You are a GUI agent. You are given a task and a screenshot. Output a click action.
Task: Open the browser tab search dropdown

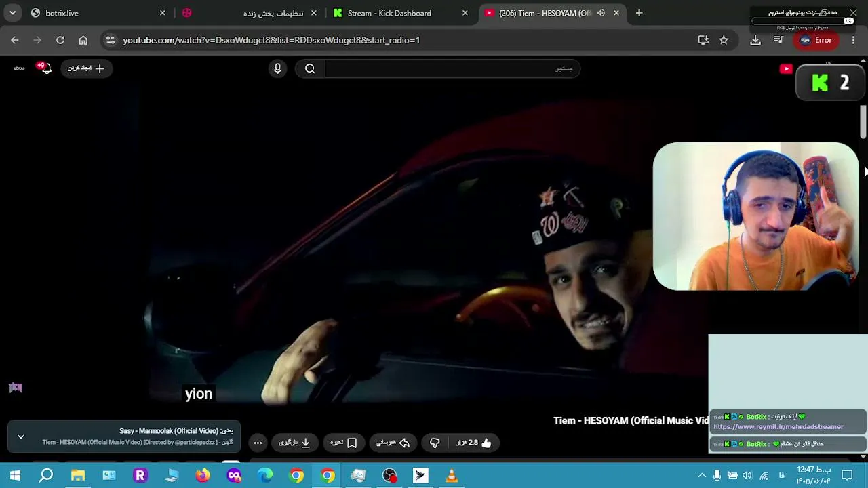pyautogui.click(x=12, y=13)
